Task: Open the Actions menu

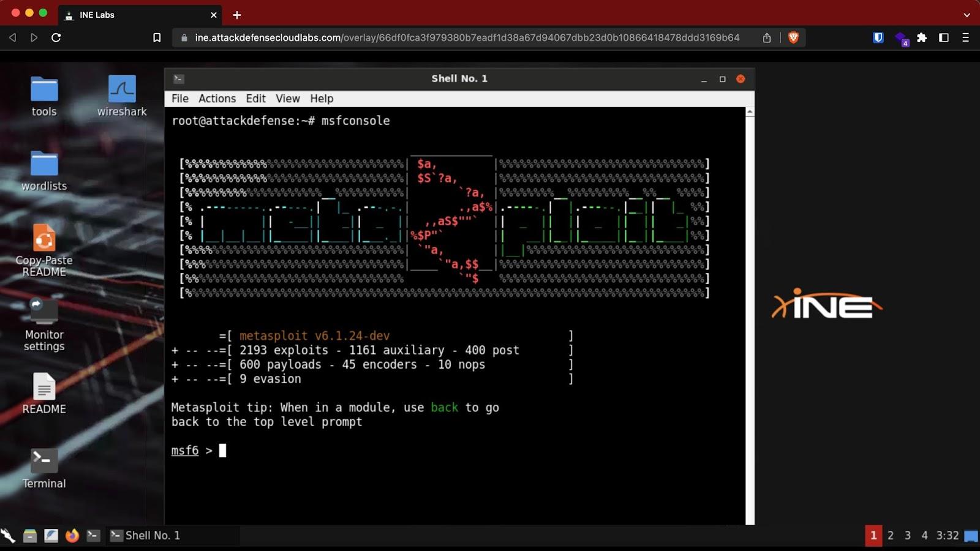Action: pyautogui.click(x=217, y=99)
